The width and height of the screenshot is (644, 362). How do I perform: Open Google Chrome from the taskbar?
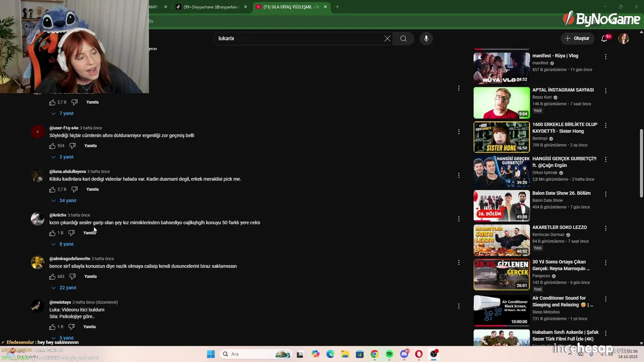[x=374, y=354]
